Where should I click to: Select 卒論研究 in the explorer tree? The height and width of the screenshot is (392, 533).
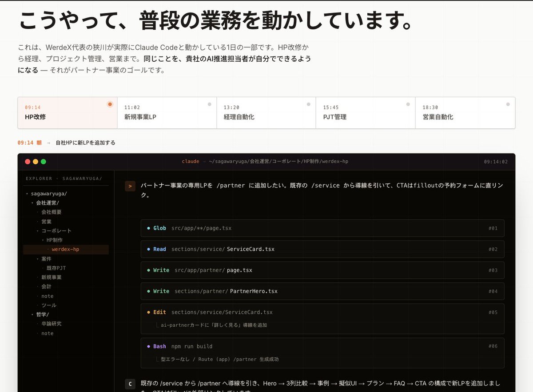pos(52,324)
